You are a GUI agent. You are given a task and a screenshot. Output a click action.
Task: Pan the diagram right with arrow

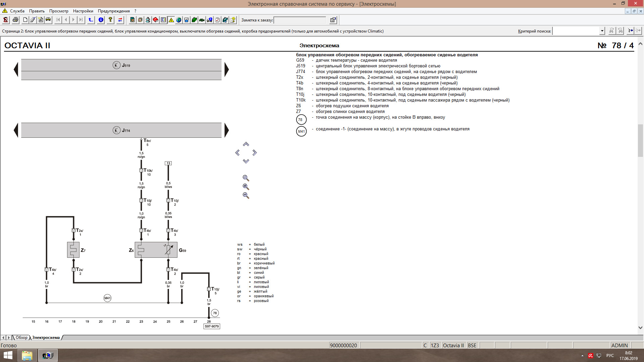click(255, 153)
